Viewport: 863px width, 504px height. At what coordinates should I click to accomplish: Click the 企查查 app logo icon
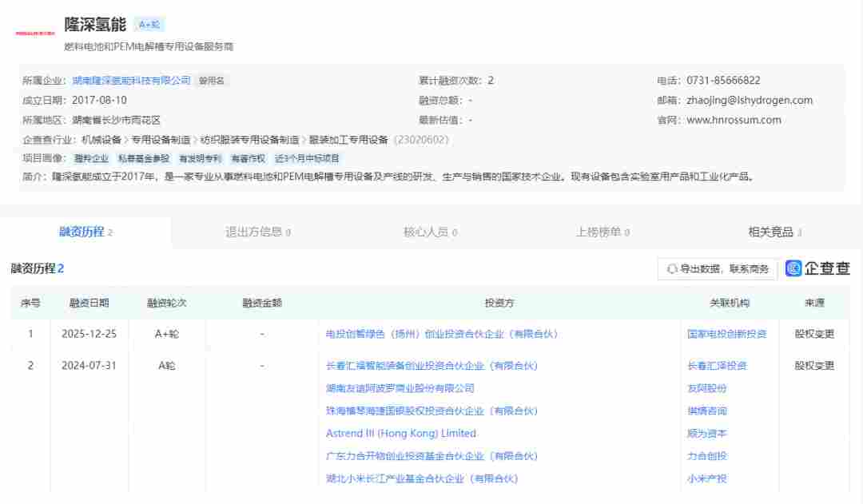(x=793, y=268)
